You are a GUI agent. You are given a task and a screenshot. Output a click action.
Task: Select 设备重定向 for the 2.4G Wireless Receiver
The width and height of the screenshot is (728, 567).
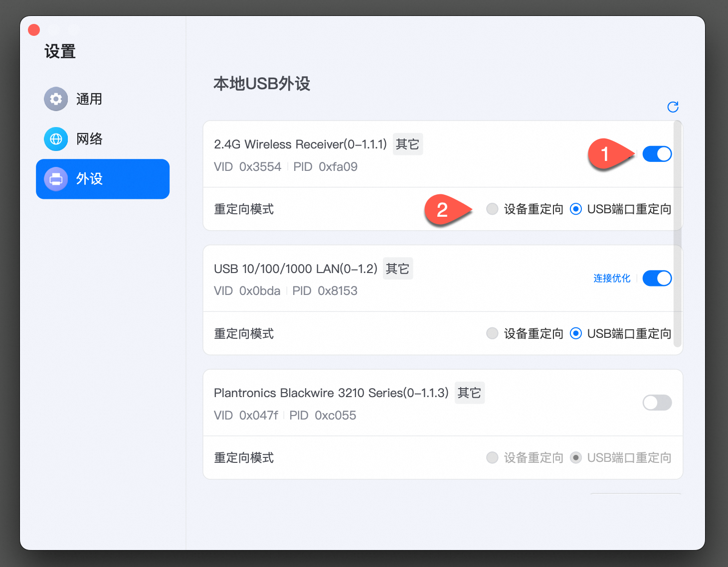[492, 209]
